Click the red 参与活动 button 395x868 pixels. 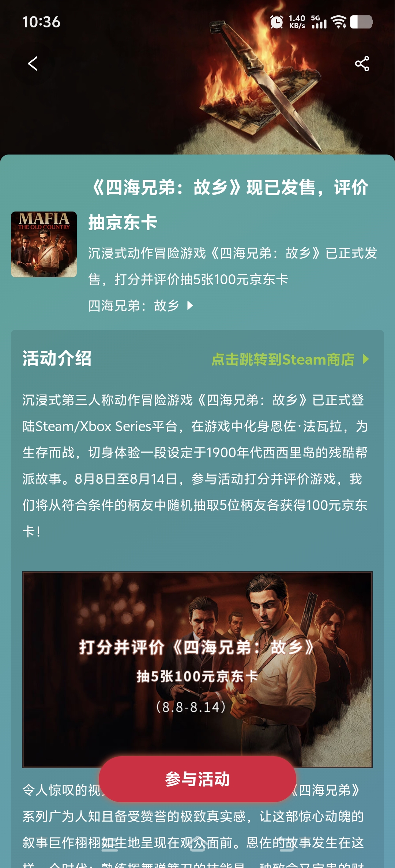[197, 779]
